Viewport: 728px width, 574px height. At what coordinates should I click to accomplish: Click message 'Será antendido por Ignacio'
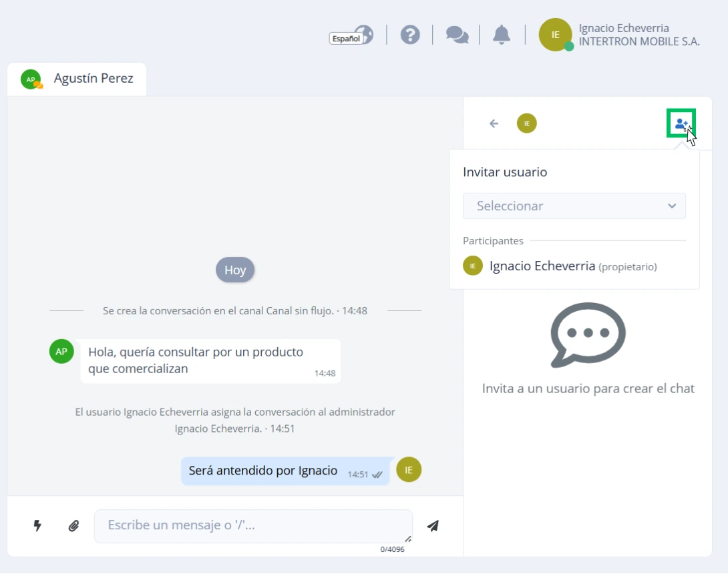coord(285,471)
